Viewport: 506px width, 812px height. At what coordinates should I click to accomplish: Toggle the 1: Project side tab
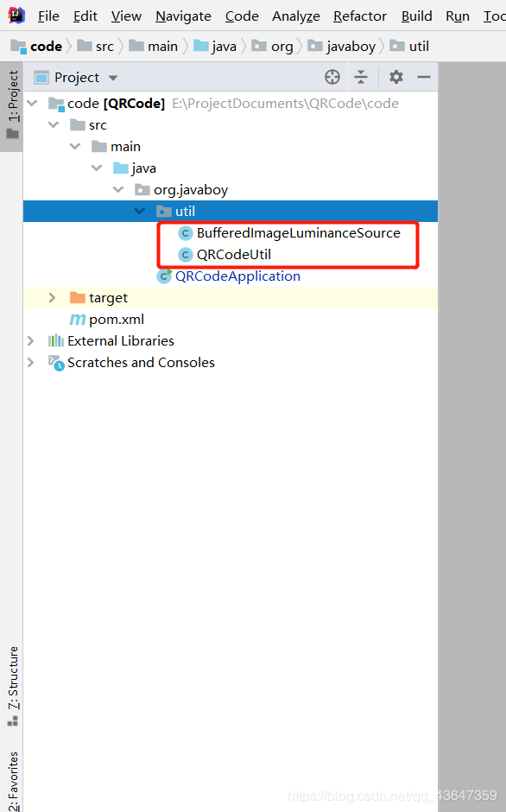pyautogui.click(x=12, y=105)
